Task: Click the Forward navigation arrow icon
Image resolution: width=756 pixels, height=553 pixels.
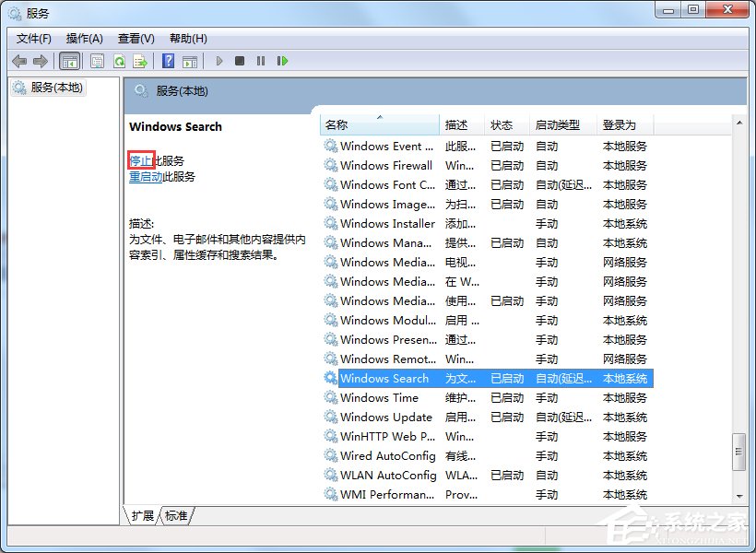Action: [x=39, y=61]
